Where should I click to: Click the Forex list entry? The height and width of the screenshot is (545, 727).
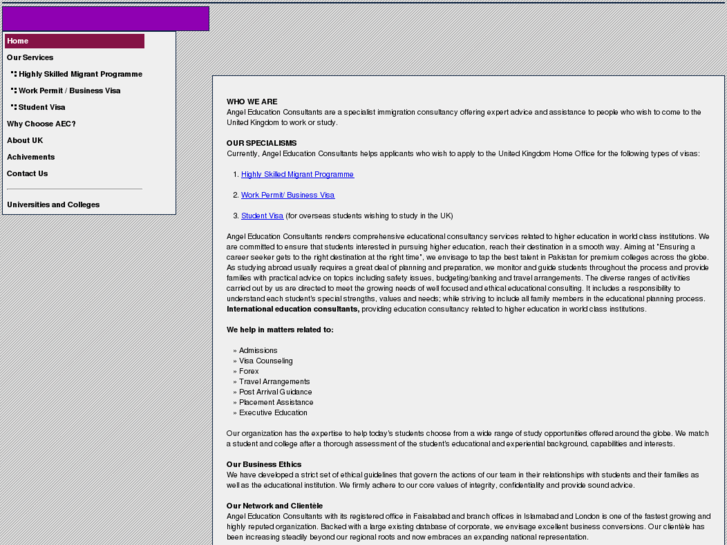[x=249, y=371]
